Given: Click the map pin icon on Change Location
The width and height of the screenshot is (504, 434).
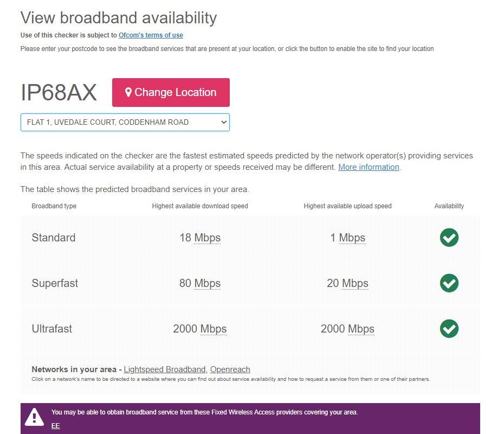Looking at the screenshot, I should (128, 92).
